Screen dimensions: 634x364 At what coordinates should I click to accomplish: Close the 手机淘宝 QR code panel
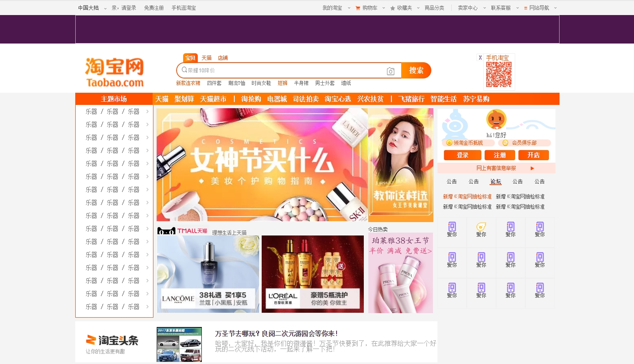point(480,58)
